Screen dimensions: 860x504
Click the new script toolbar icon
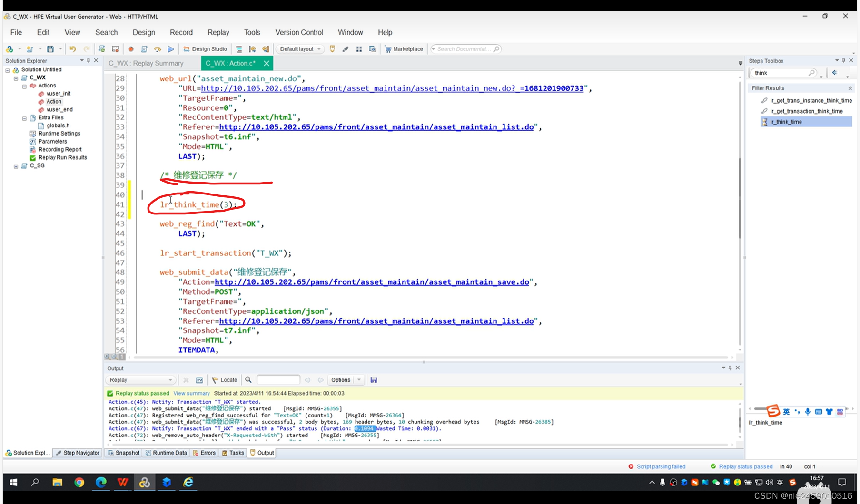[10, 49]
